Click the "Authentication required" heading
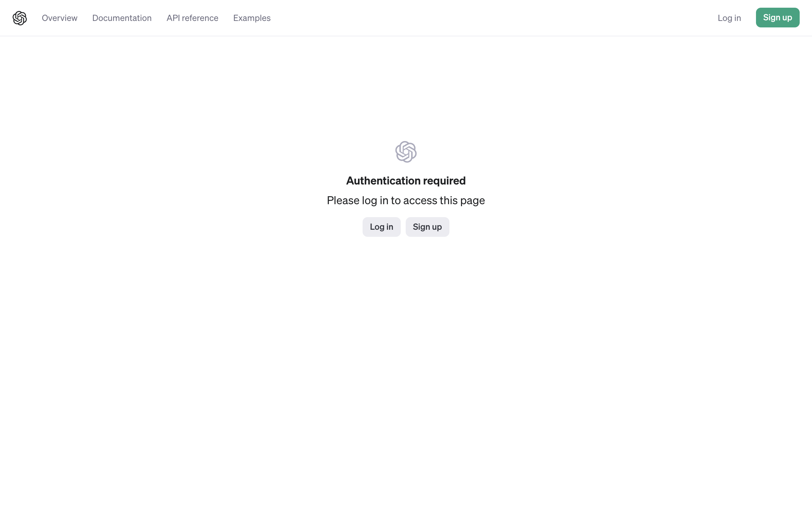Screen dimensions: 812x526 pos(406,180)
